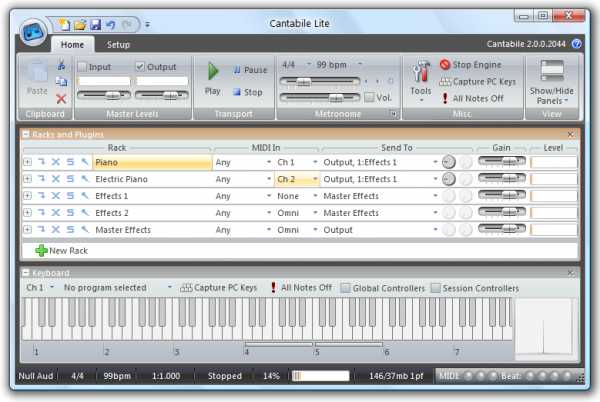Click the Open folder icon in quick access toolbar
The height and width of the screenshot is (402, 600).
80,25
